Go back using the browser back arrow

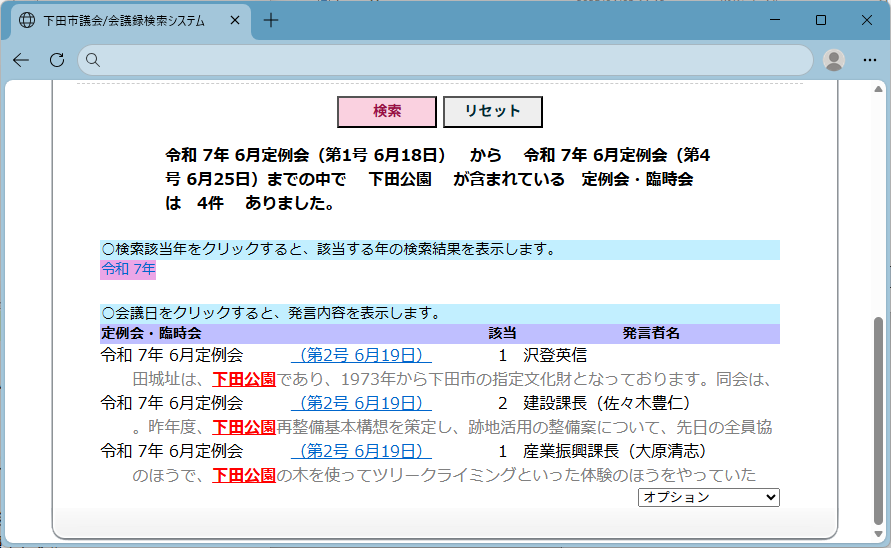(21, 60)
